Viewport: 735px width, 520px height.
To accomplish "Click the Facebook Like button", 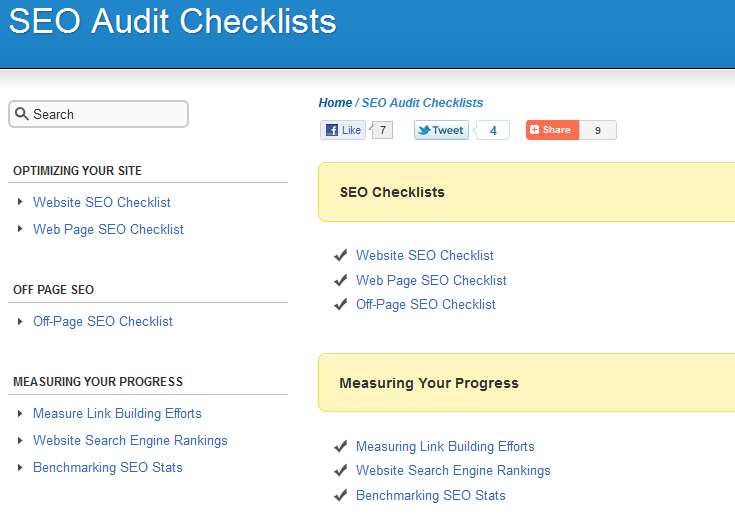I will 343,130.
